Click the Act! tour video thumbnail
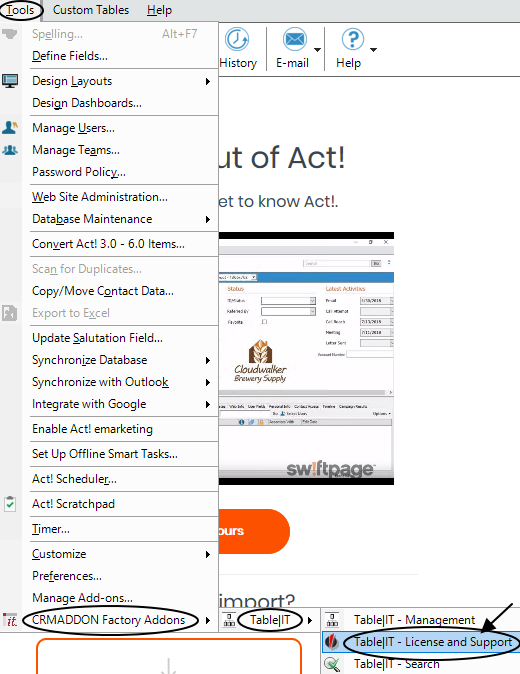Screen dimensions: 520x674 (306, 358)
